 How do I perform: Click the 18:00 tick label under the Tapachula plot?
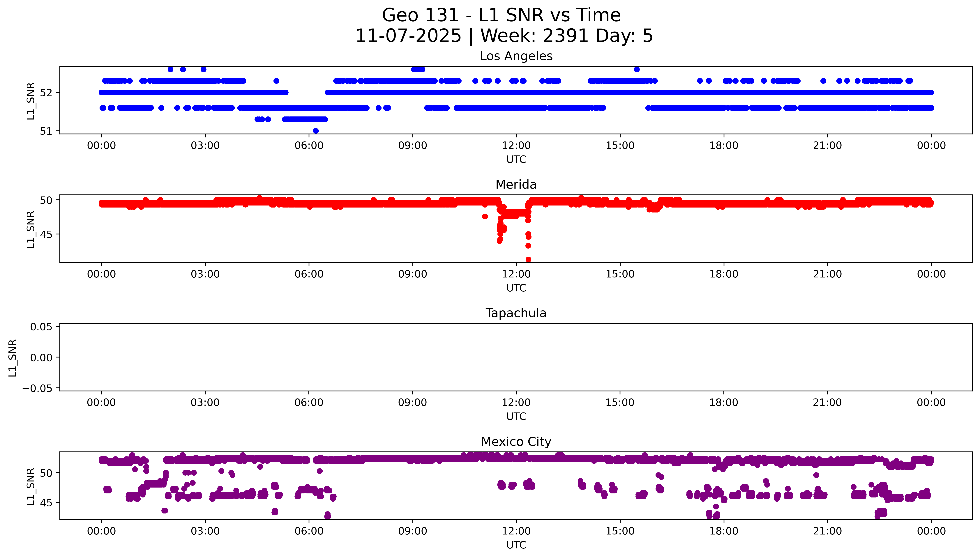pos(724,402)
